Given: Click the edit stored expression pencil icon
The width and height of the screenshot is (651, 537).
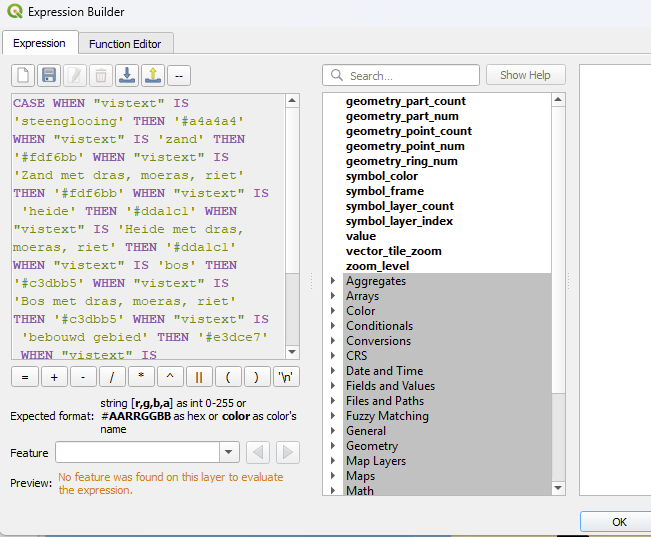Looking at the screenshot, I should coord(75,76).
